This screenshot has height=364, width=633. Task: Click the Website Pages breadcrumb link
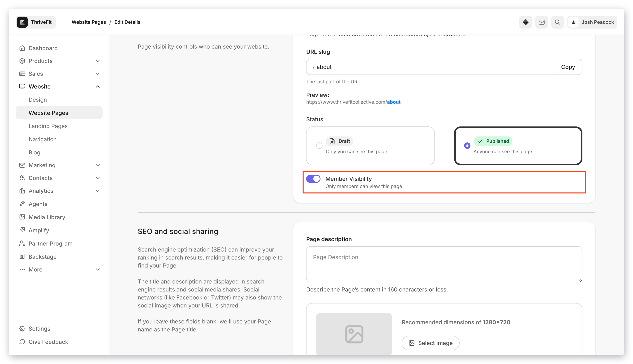pos(89,22)
